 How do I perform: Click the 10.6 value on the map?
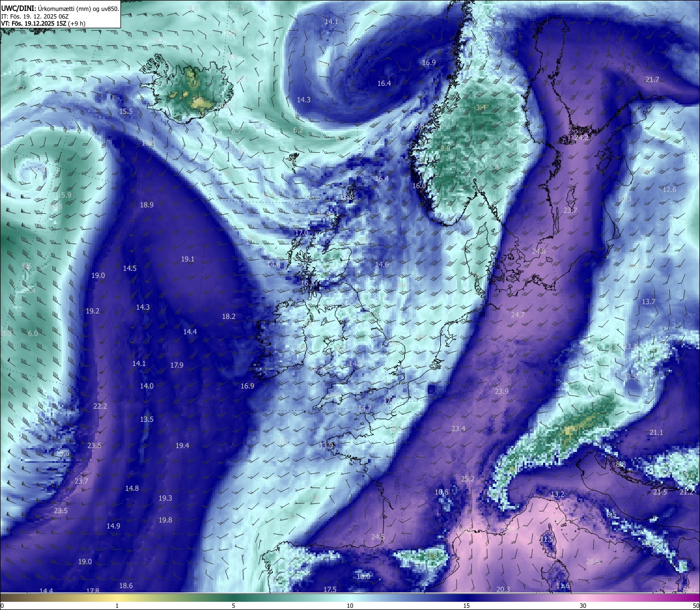[441, 492]
